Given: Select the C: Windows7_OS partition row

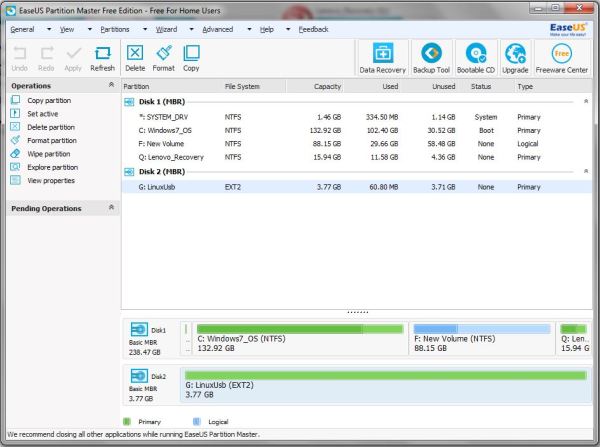Looking at the screenshot, I should [x=357, y=131].
